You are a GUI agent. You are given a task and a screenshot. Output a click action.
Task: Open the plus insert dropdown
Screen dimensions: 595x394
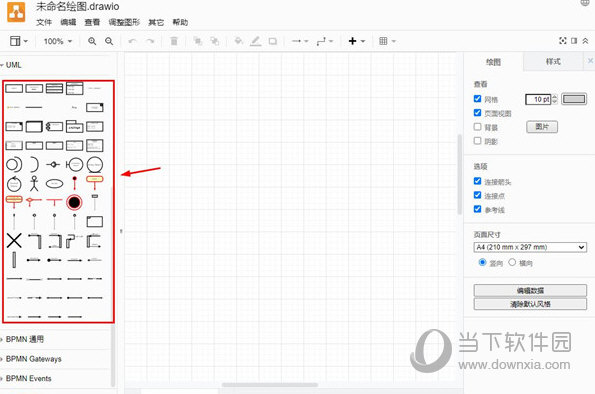tap(357, 41)
